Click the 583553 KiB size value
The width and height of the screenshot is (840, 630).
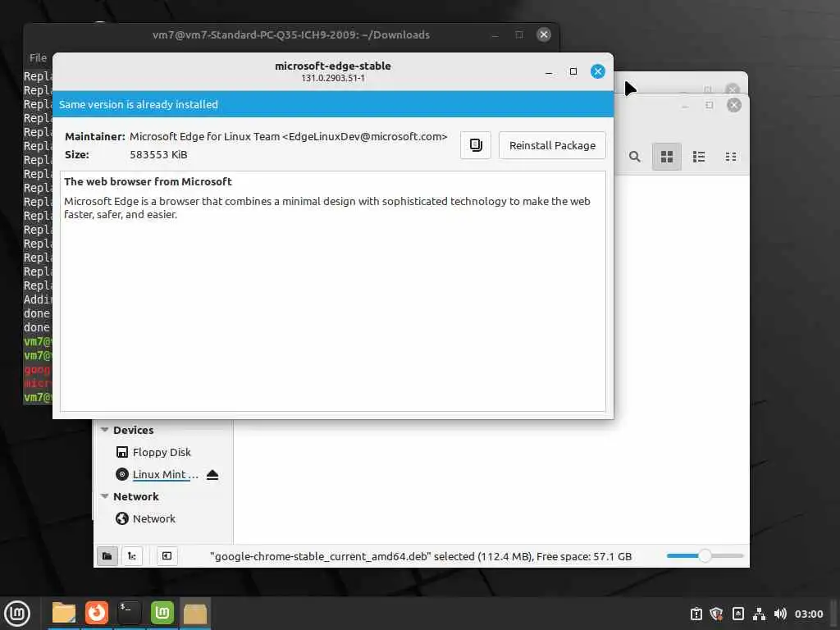point(158,155)
